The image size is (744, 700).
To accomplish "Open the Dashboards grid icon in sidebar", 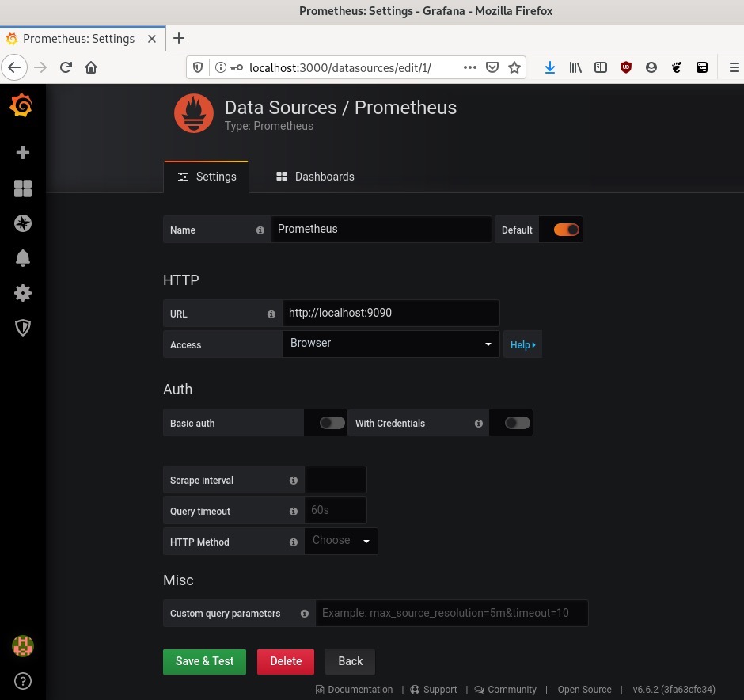I will (23, 188).
